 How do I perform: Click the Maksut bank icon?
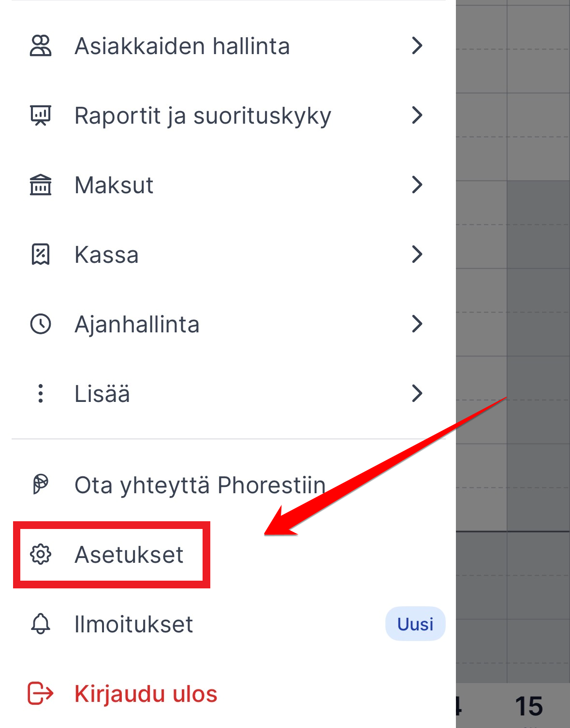[x=41, y=185]
